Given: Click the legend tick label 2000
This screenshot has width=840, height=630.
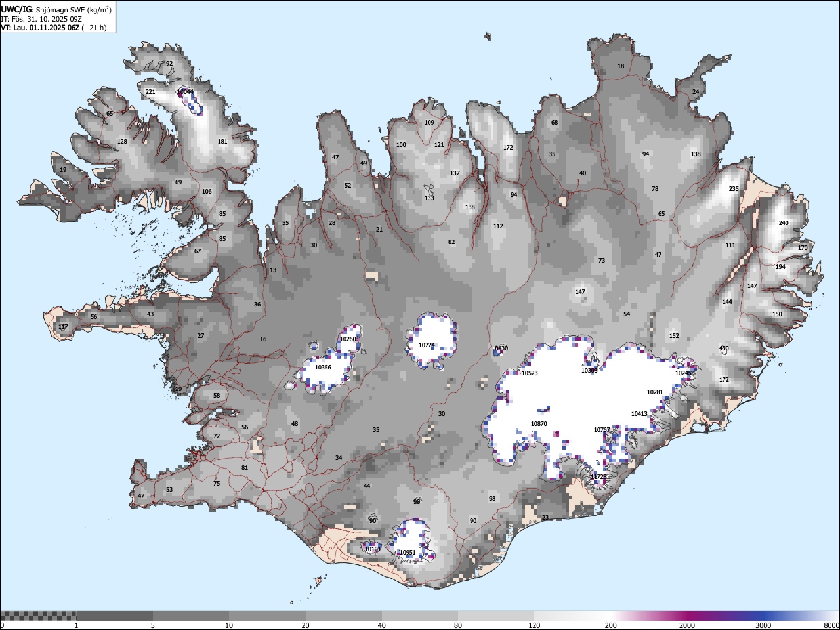Looking at the screenshot, I should (687, 625).
